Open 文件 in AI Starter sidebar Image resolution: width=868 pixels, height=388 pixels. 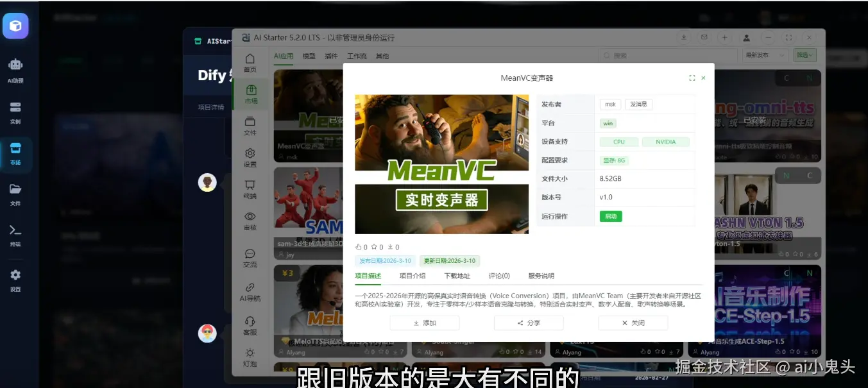click(250, 126)
